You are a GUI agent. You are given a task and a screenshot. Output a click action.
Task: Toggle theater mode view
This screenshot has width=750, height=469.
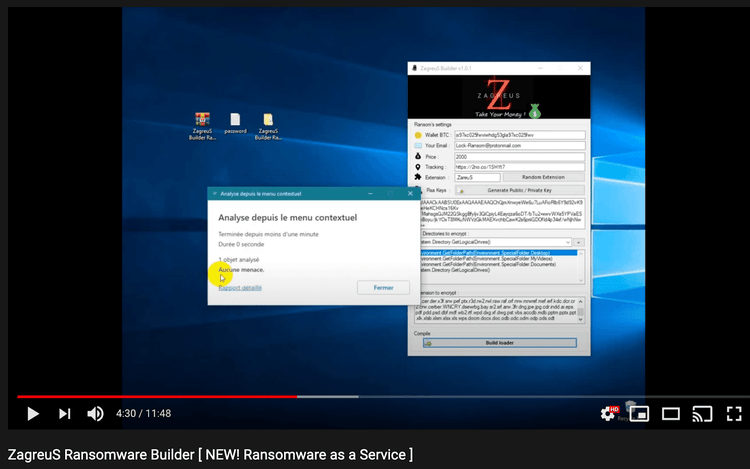(x=671, y=413)
